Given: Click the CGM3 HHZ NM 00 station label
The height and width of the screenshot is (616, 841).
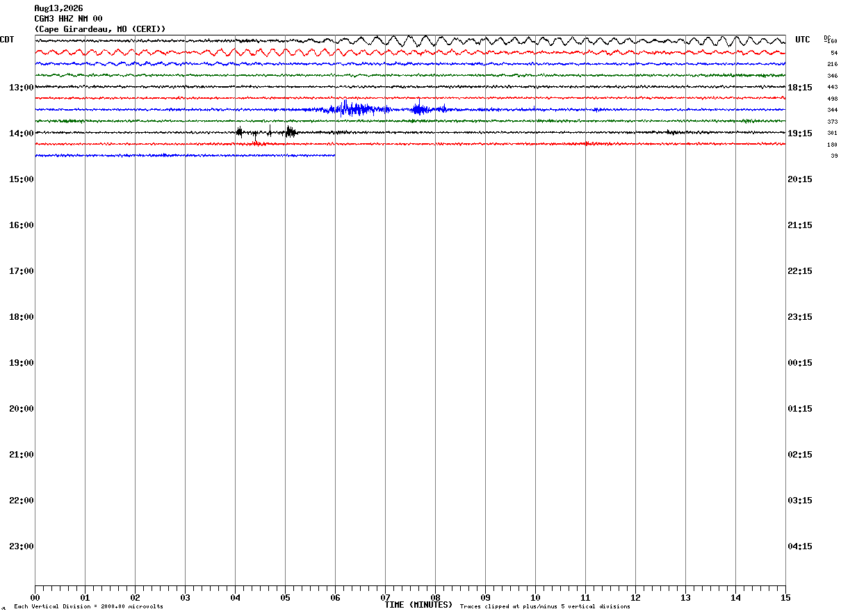Looking at the screenshot, I should [69, 19].
